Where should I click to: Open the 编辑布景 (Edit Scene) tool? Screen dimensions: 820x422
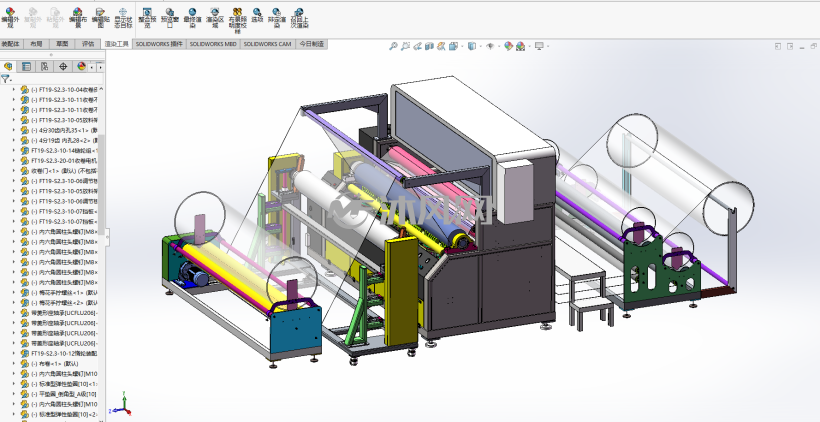(77, 17)
